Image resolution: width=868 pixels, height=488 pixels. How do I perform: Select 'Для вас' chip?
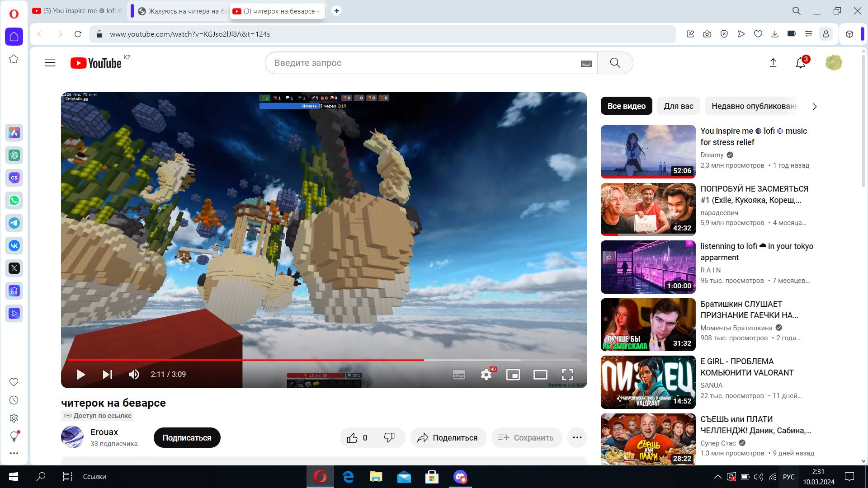click(x=678, y=106)
